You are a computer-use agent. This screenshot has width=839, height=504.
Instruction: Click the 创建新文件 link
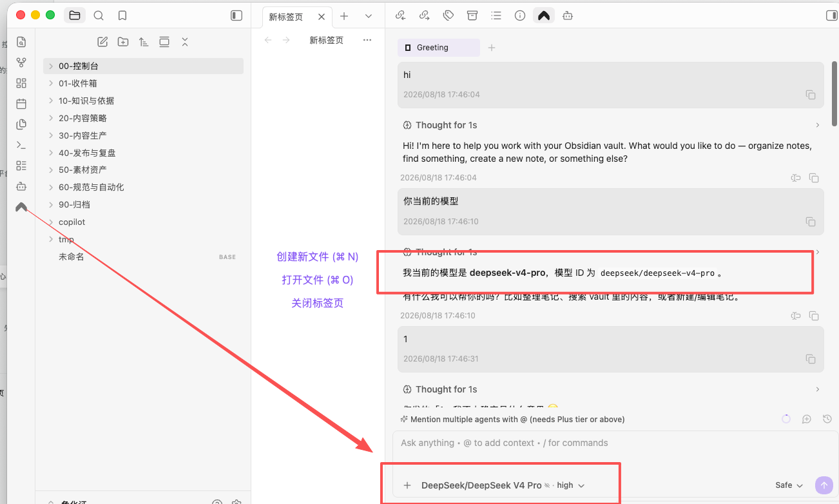318,257
